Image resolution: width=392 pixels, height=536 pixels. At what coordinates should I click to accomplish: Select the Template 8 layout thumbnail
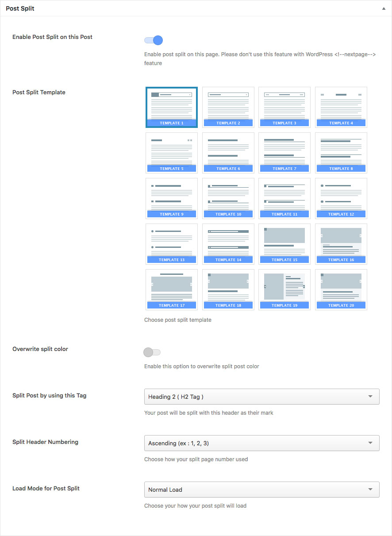coord(341,153)
